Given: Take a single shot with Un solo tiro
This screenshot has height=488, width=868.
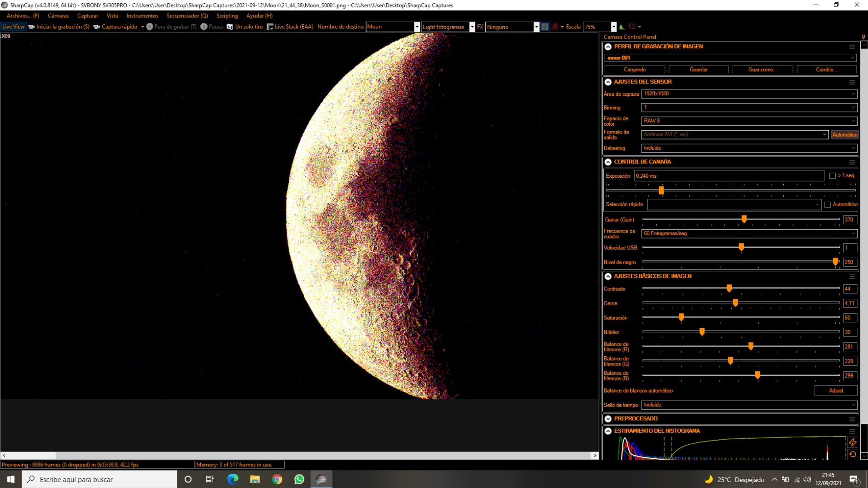Looking at the screenshot, I should tap(245, 27).
